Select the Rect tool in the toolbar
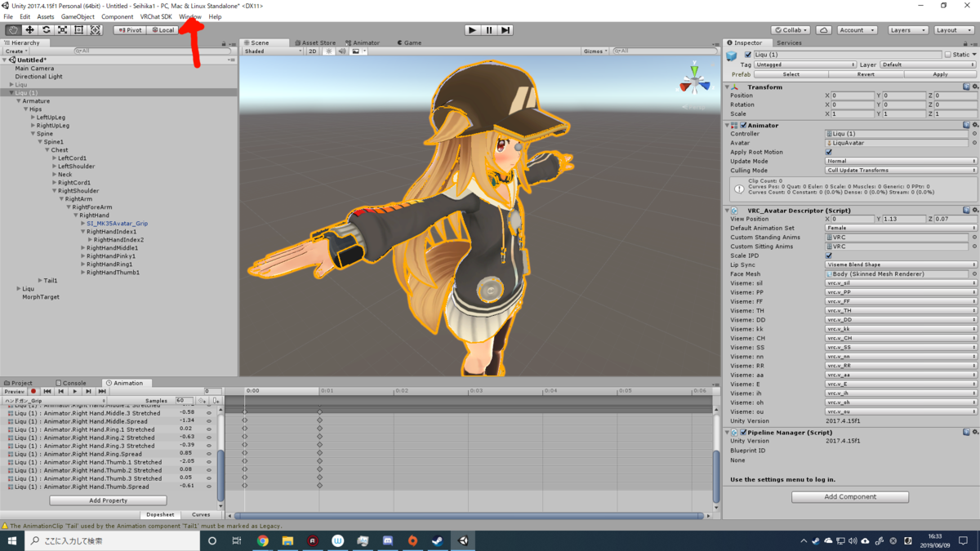Image resolution: width=980 pixels, height=551 pixels. [x=78, y=30]
